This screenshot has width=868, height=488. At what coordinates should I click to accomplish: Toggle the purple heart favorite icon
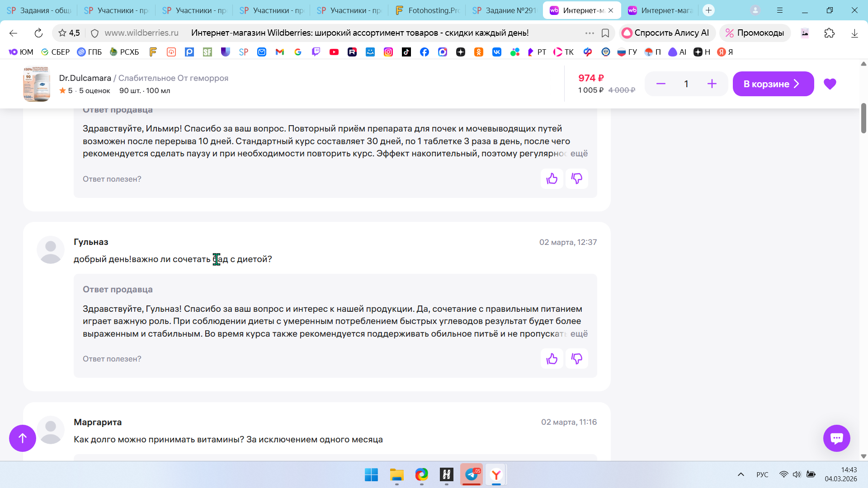830,84
